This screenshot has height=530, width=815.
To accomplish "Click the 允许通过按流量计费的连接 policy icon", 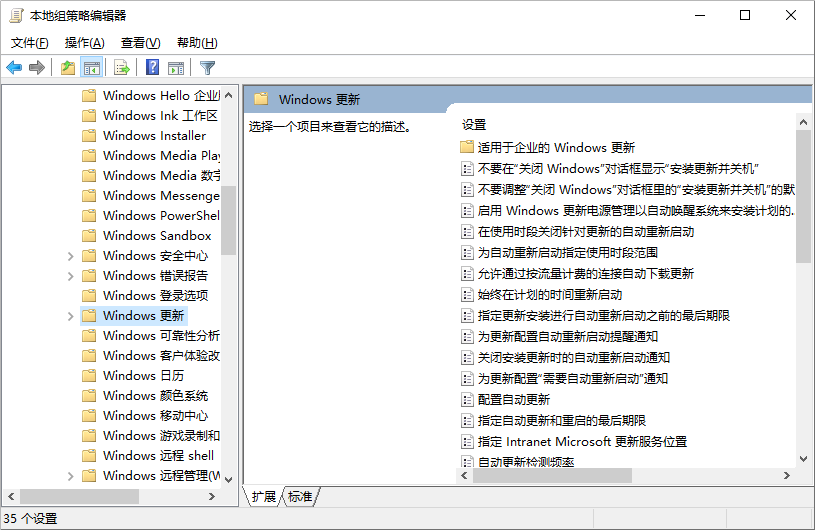I will 467,274.
